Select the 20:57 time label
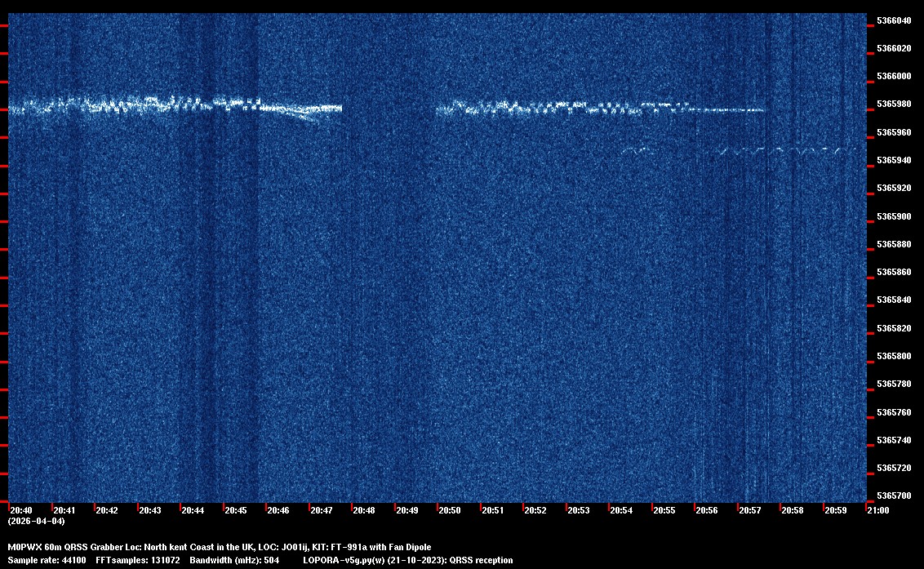Viewport: 924px width, 569px height. (749, 510)
